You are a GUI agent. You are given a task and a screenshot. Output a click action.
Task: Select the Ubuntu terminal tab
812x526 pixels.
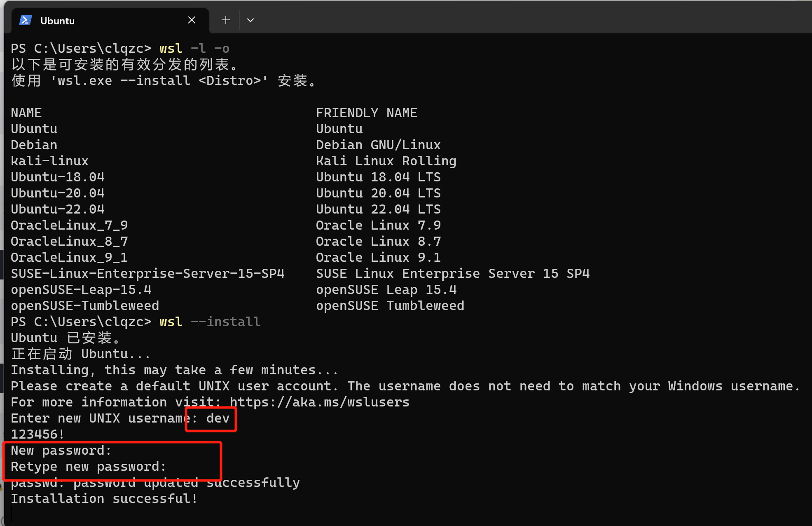(x=110, y=20)
